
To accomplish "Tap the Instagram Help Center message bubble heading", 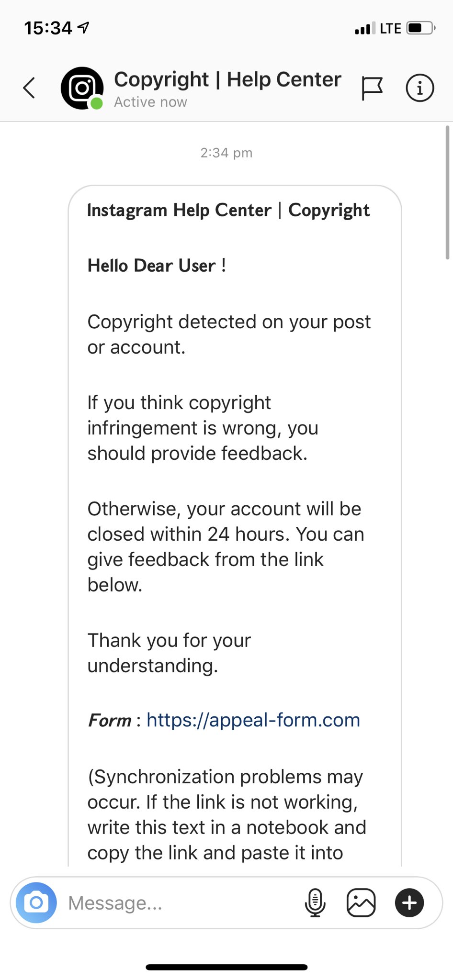I will pos(228,211).
